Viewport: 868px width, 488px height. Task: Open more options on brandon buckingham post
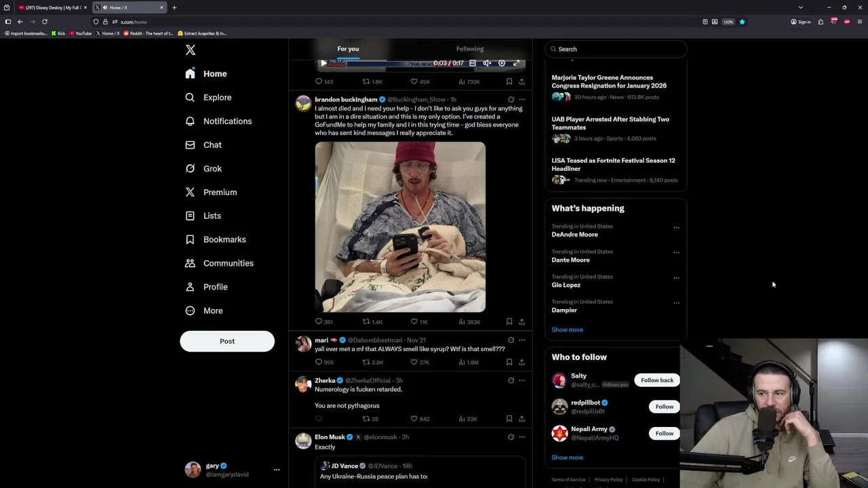pos(521,100)
